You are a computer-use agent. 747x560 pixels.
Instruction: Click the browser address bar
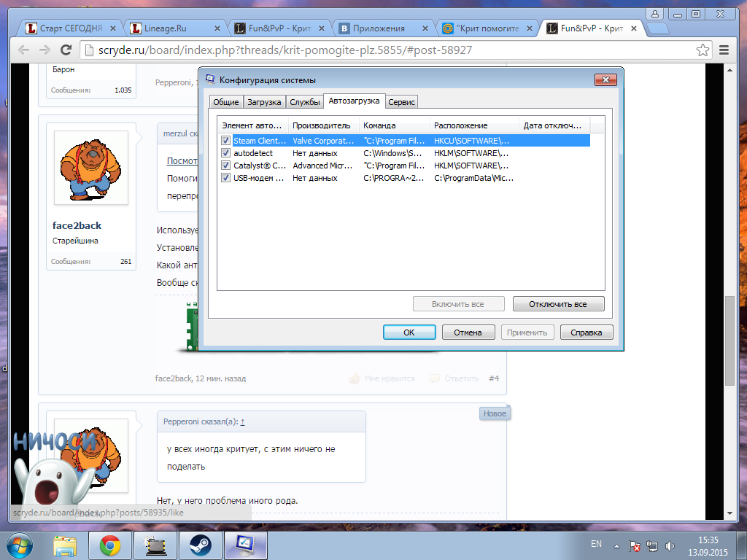tap(387, 50)
